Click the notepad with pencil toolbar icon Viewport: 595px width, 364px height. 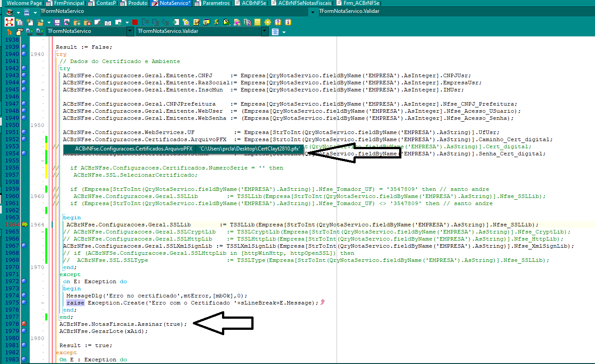click(x=196, y=22)
